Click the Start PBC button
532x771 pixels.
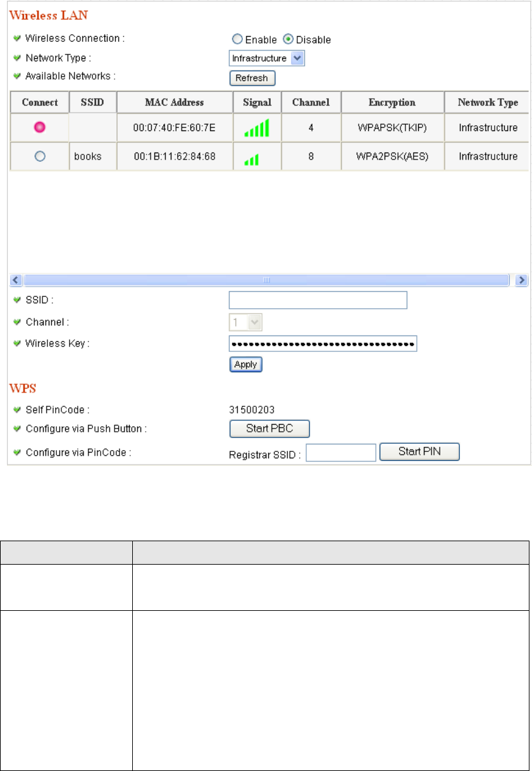tap(269, 429)
